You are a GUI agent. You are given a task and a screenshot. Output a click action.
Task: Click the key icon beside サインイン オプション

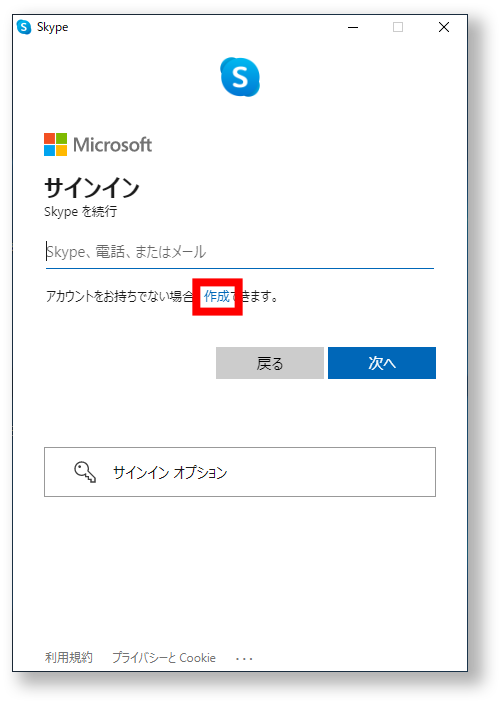click(x=85, y=472)
